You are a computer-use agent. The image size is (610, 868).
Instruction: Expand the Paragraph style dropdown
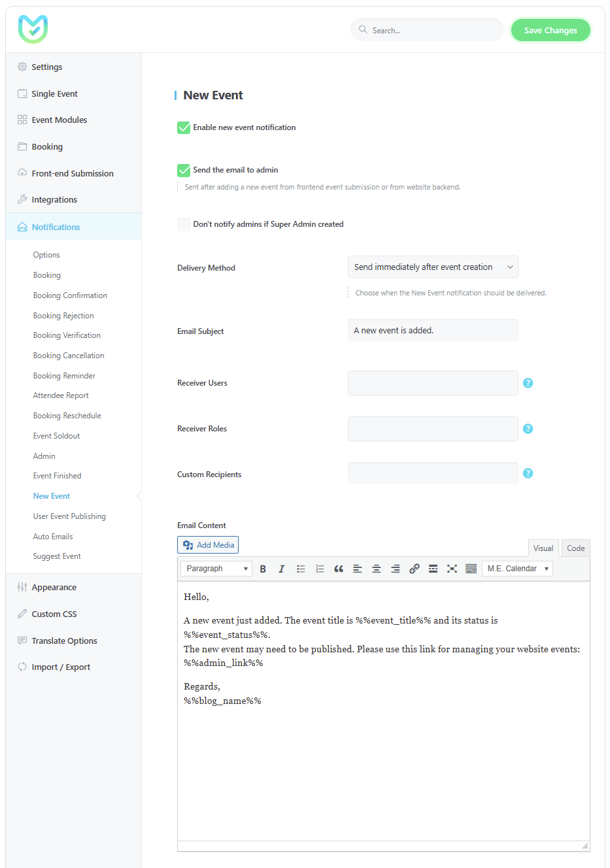(216, 569)
